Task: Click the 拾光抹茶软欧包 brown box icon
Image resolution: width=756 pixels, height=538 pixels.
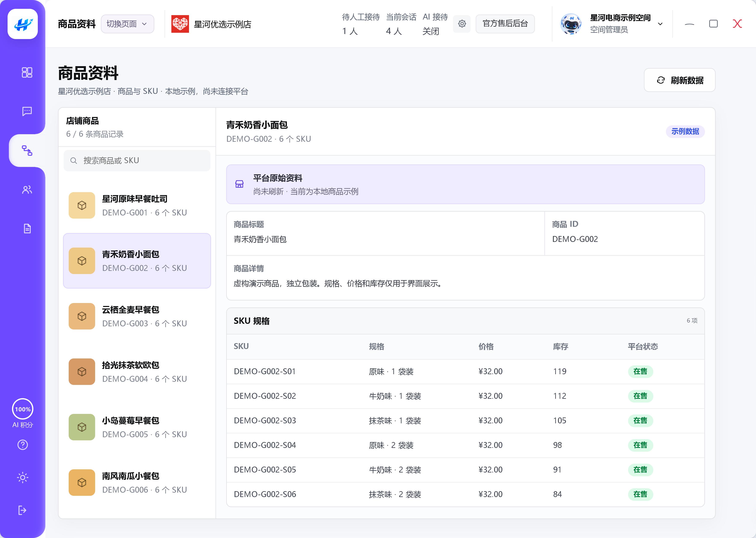Action: click(x=82, y=372)
